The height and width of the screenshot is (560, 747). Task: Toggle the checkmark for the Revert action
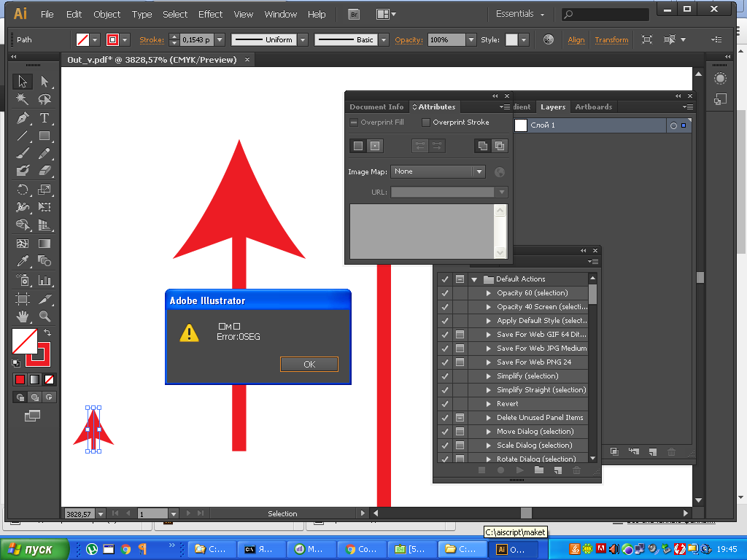(x=445, y=404)
